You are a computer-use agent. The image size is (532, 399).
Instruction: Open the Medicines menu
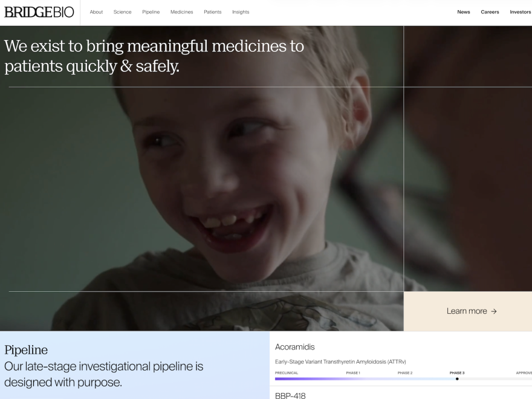(x=182, y=12)
